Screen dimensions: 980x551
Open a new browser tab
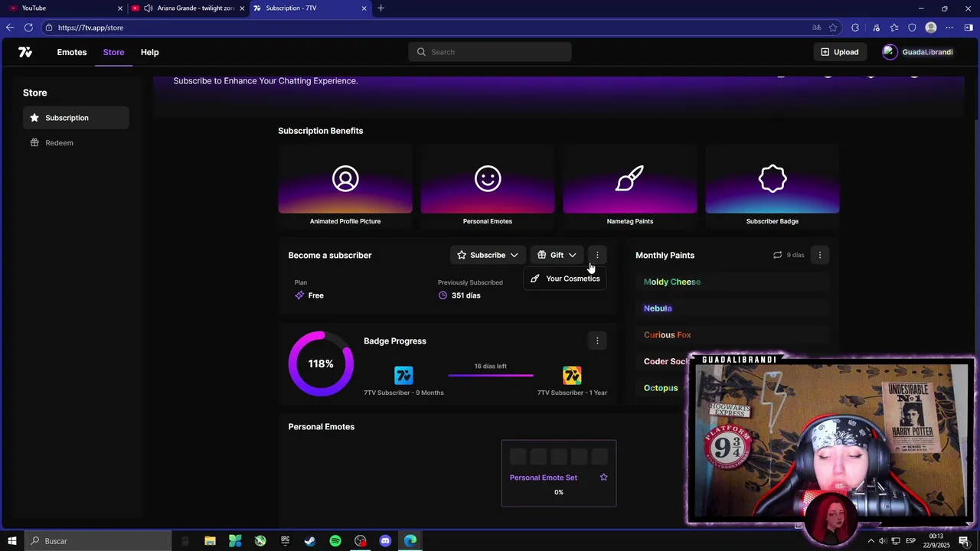tap(381, 8)
